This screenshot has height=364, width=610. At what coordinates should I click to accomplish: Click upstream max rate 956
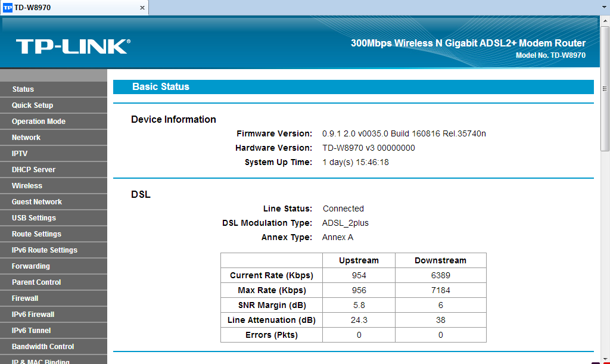[359, 291]
